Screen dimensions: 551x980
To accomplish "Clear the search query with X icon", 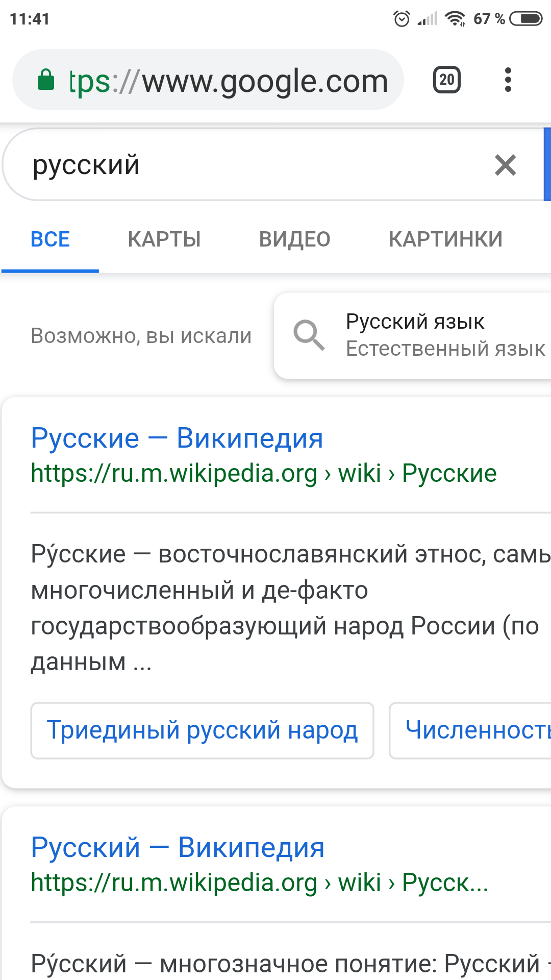I will [505, 165].
